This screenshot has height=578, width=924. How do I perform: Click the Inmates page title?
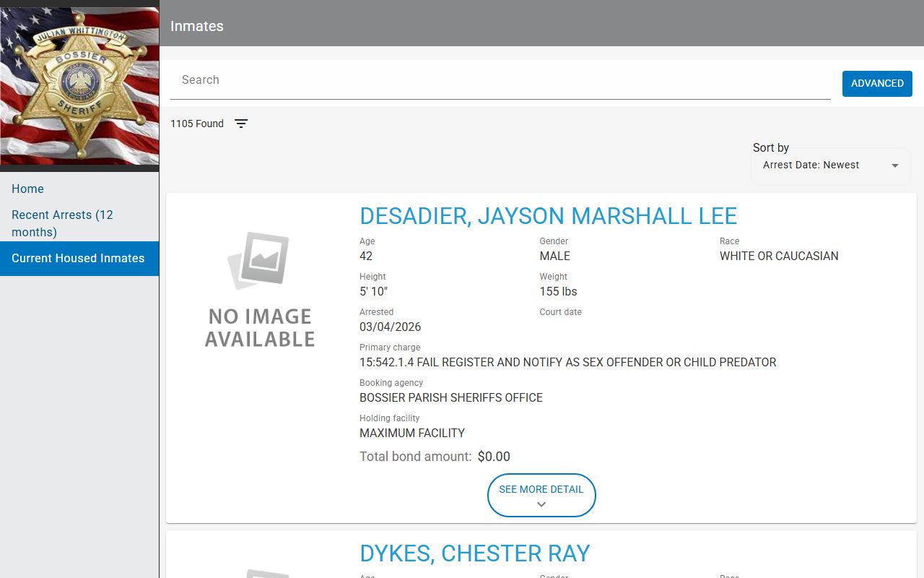point(197,26)
